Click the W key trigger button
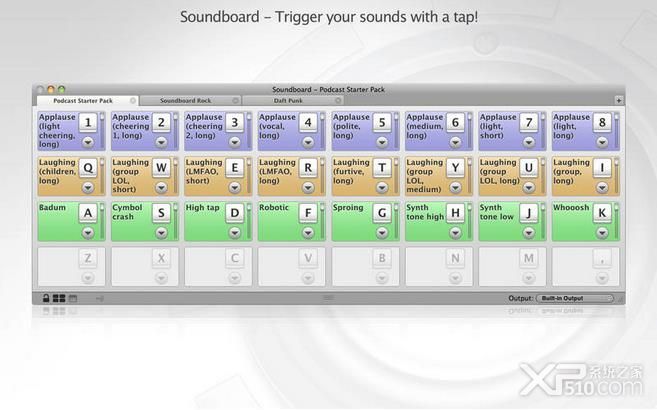The width and height of the screenshot is (657, 410). click(x=161, y=168)
